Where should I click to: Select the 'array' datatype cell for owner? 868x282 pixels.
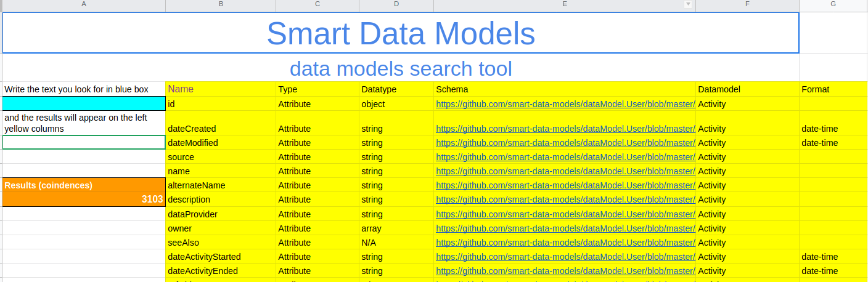396,228
